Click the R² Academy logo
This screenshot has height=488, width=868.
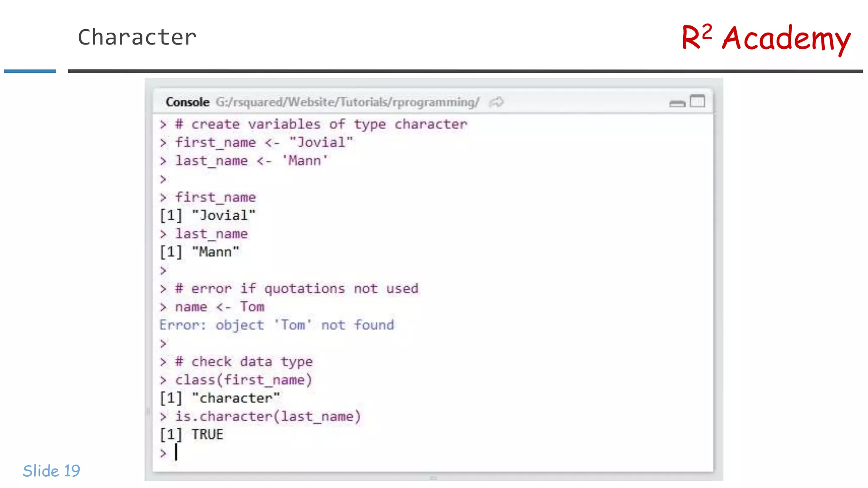pyautogui.click(x=765, y=38)
